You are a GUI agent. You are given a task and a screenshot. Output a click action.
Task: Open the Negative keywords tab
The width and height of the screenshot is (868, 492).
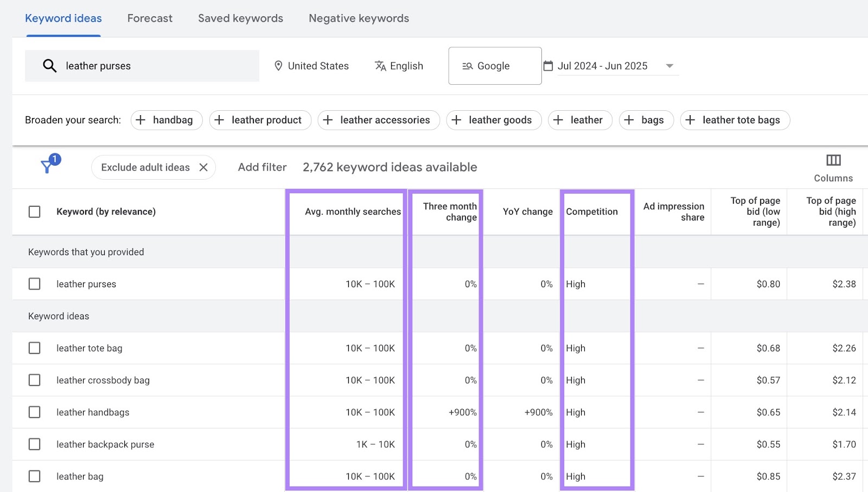pyautogui.click(x=359, y=18)
